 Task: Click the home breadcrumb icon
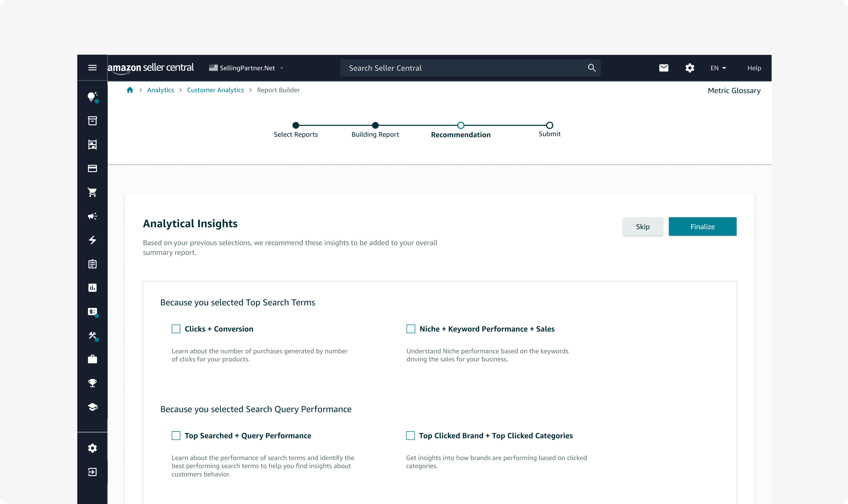pos(129,90)
